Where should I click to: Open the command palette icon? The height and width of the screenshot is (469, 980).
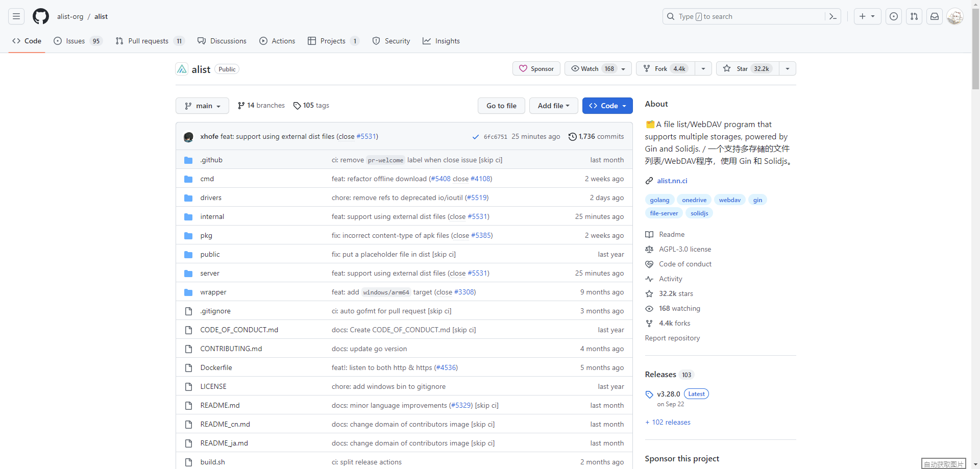(832, 16)
